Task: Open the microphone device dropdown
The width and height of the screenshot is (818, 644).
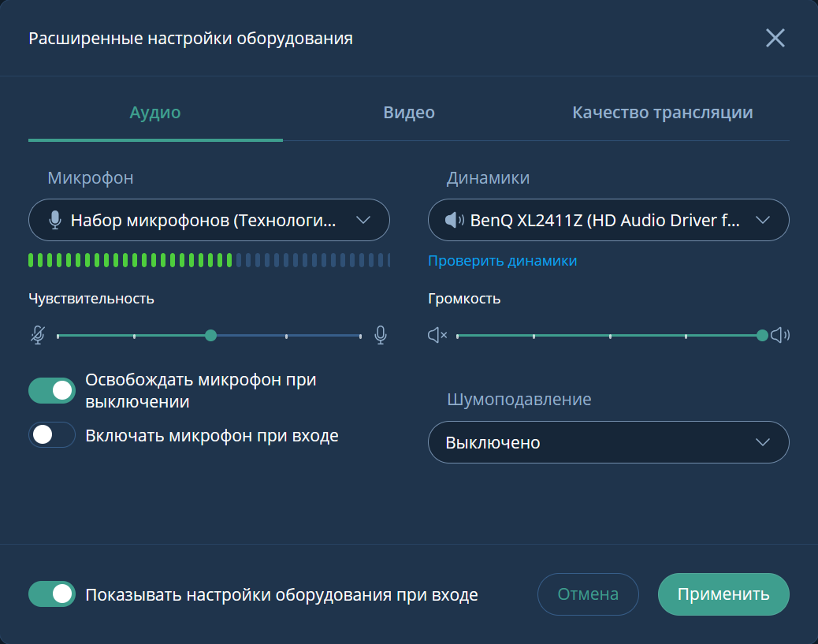Action: pos(209,220)
